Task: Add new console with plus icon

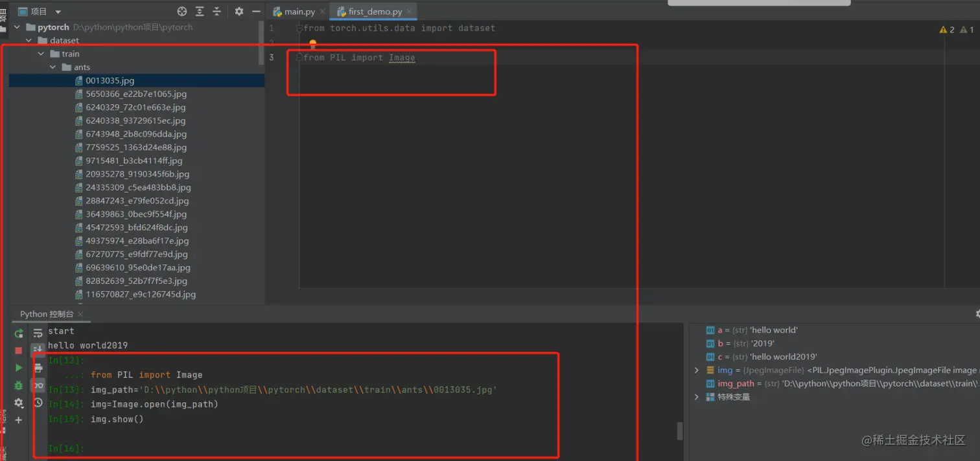Action: tap(19, 420)
